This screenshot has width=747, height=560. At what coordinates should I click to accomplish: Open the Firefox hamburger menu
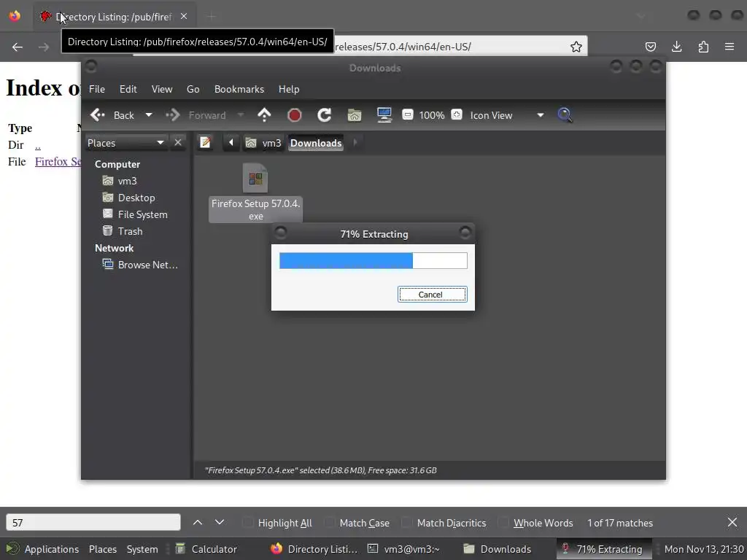729,47
